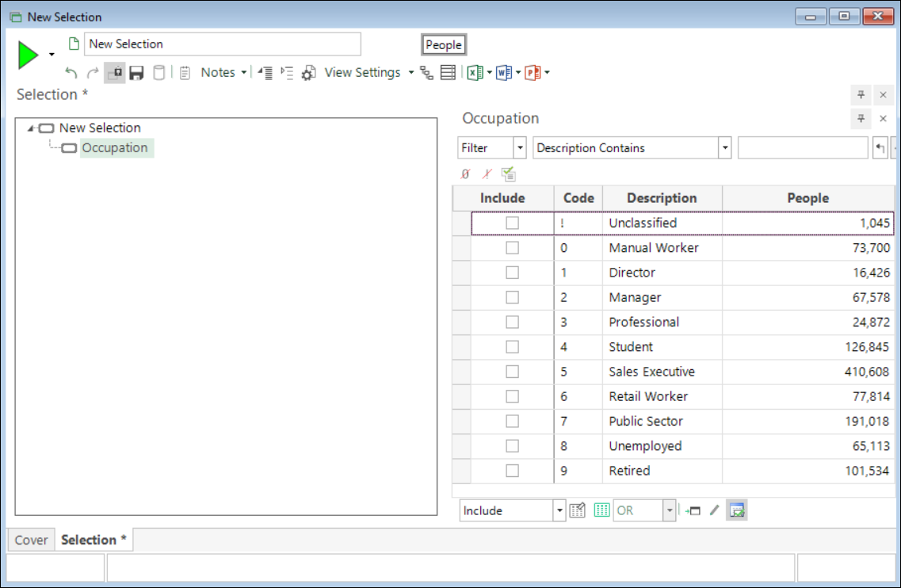Viewport: 901px width, 588px height.
Task: Open the Notes dropdown menu
Action: click(223, 72)
